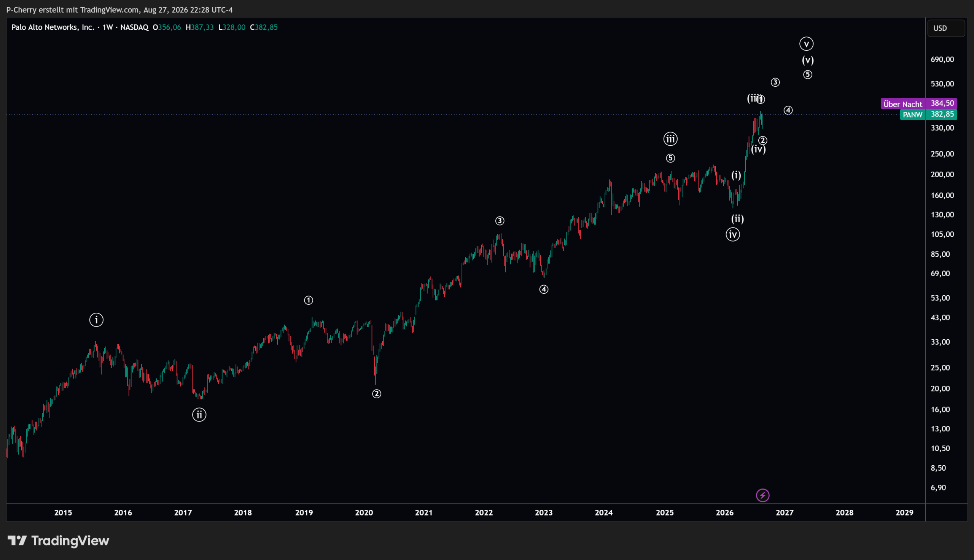
Task: Click the close value C382,85 in the legend
Action: click(x=264, y=27)
